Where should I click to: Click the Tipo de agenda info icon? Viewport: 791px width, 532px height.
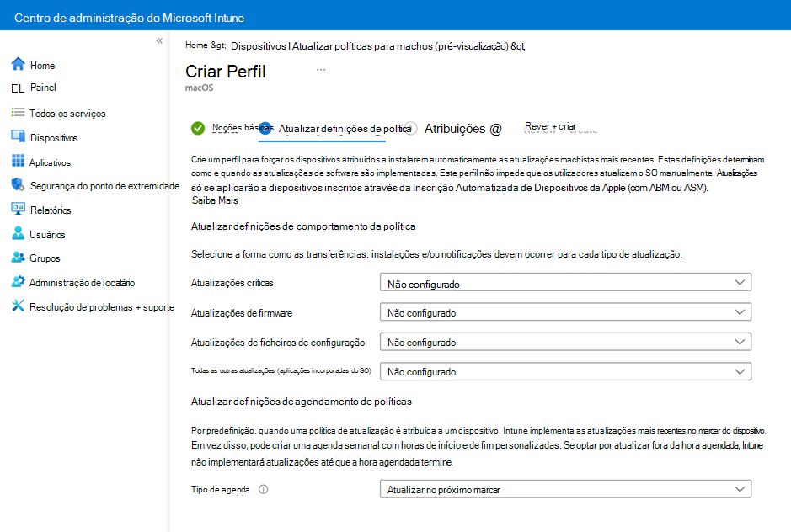pos(264,489)
